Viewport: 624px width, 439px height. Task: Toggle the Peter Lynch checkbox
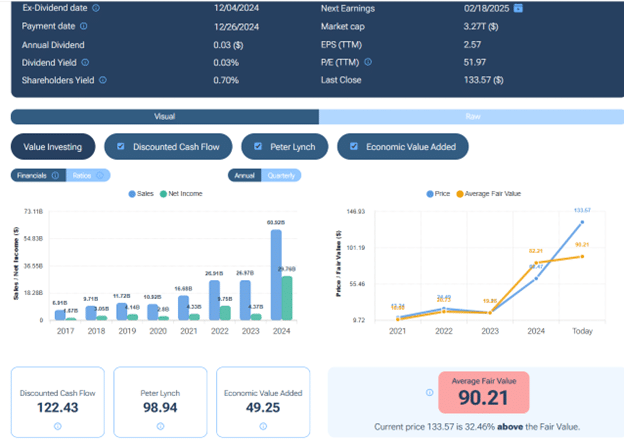[x=259, y=147]
